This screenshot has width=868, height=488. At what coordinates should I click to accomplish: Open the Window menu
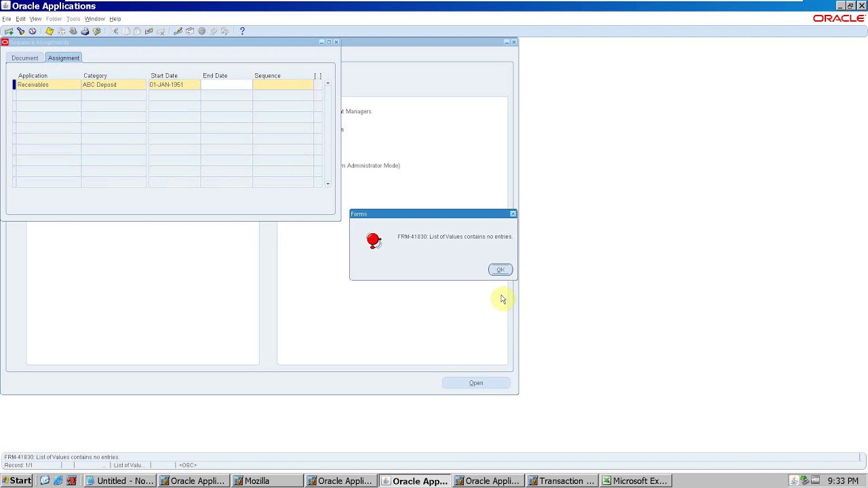[x=95, y=19]
